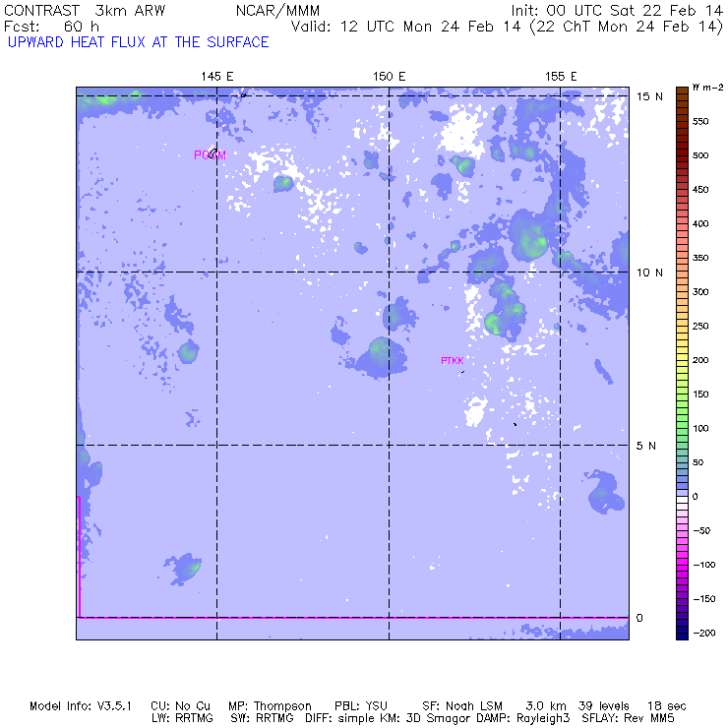
Task: Click the '155 E' longitude label
Action: click(x=561, y=77)
